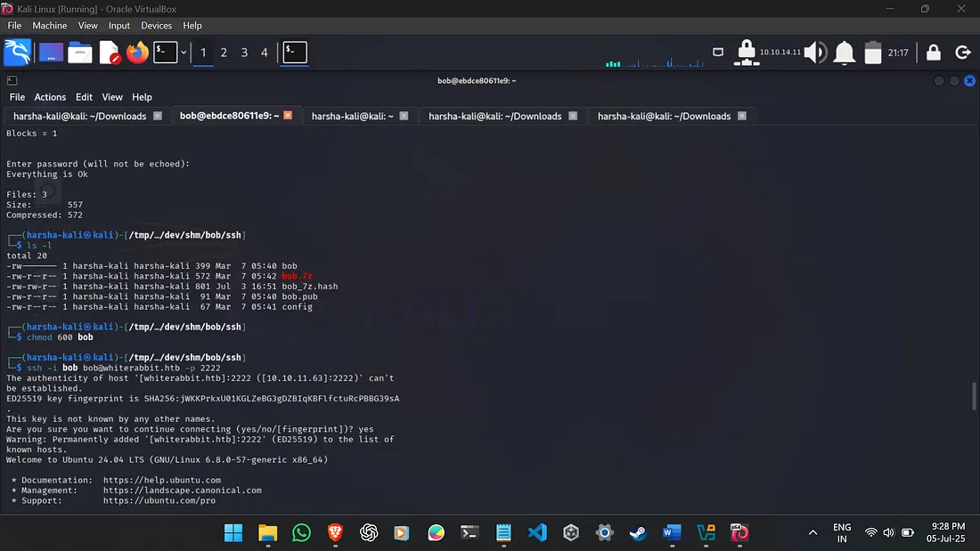This screenshot has height=551, width=980.
Task: Open the VirtualBox Devices menu
Action: coord(156,25)
